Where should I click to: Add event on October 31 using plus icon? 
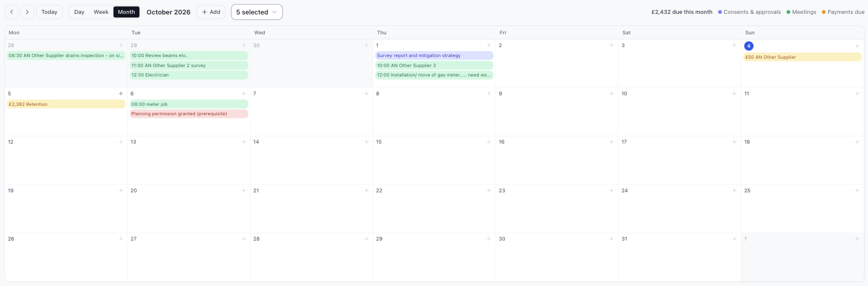[735, 239]
